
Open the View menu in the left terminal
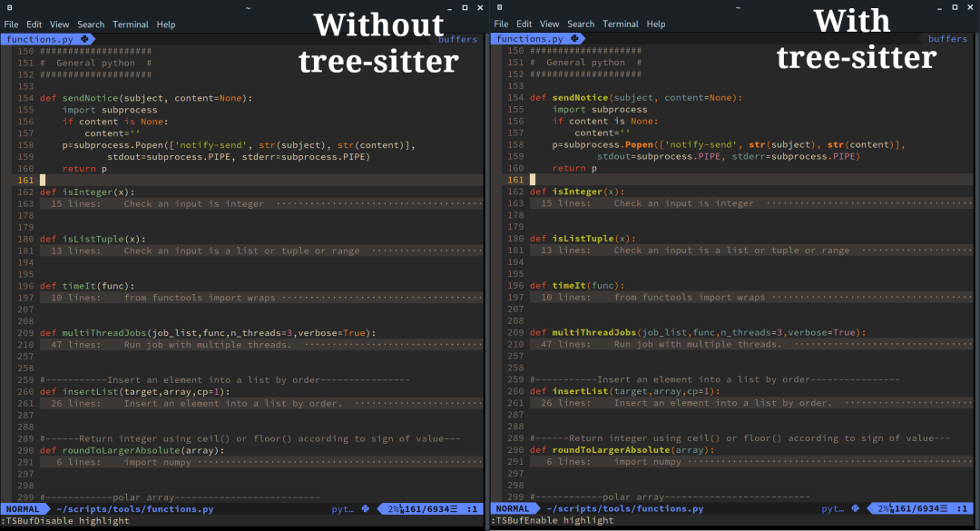pyautogui.click(x=59, y=25)
